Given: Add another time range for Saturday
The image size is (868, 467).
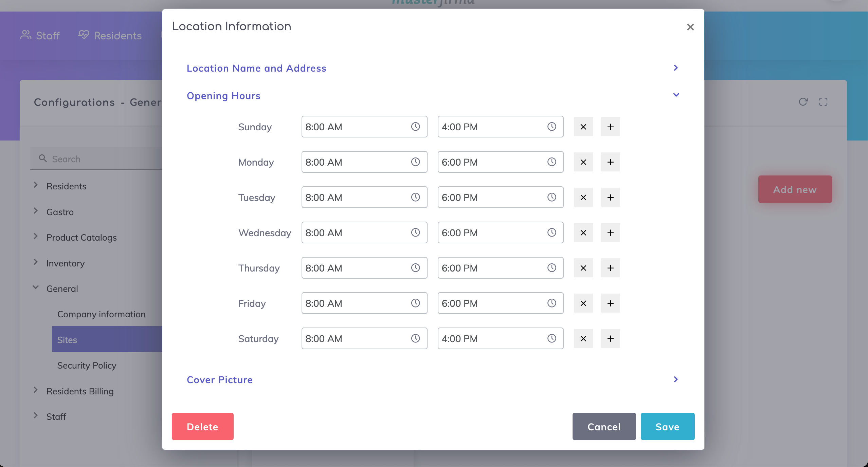Looking at the screenshot, I should (610, 338).
